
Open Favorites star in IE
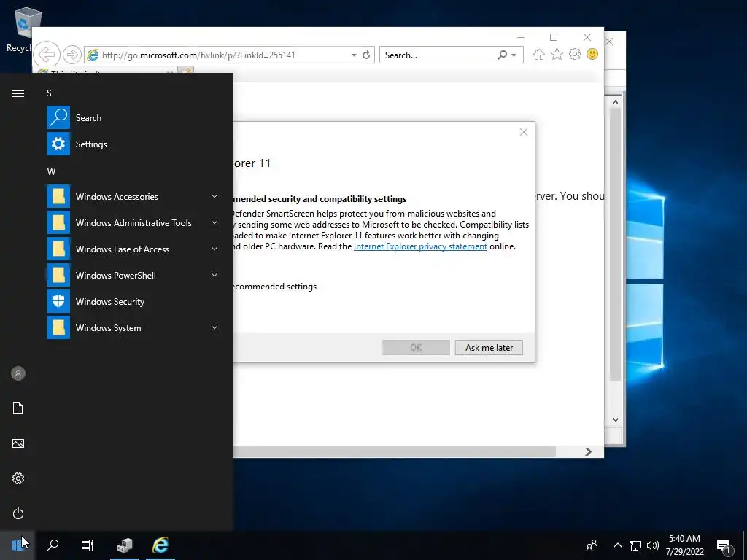557,54
